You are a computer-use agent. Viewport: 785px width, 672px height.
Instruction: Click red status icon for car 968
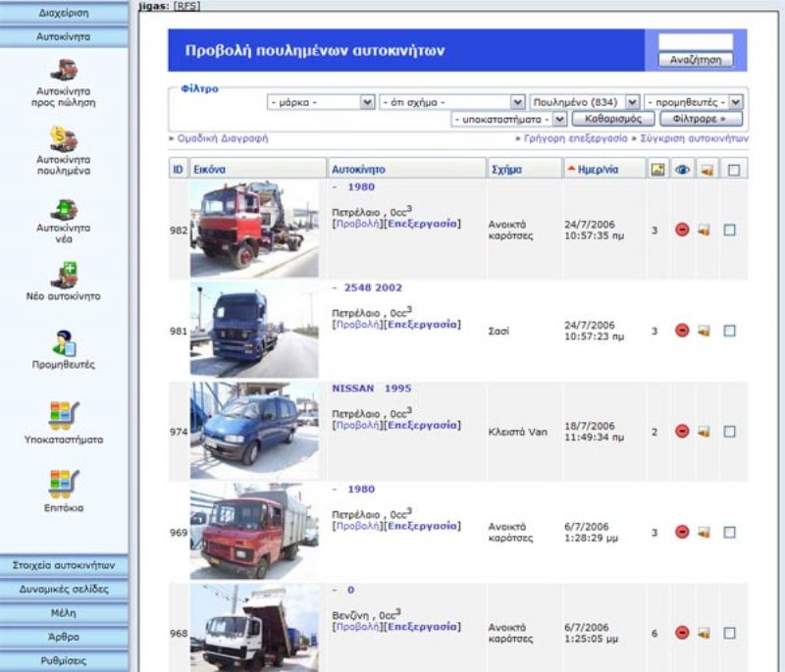click(682, 633)
